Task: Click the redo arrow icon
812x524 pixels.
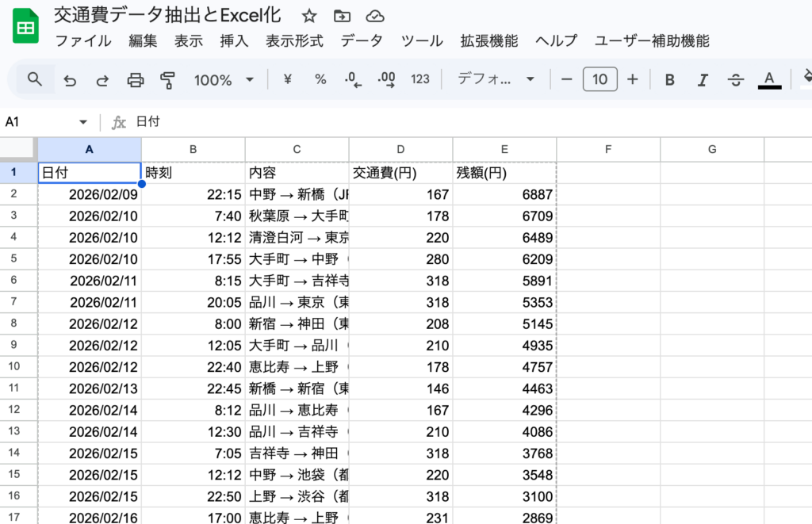Action: click(102, 79)
